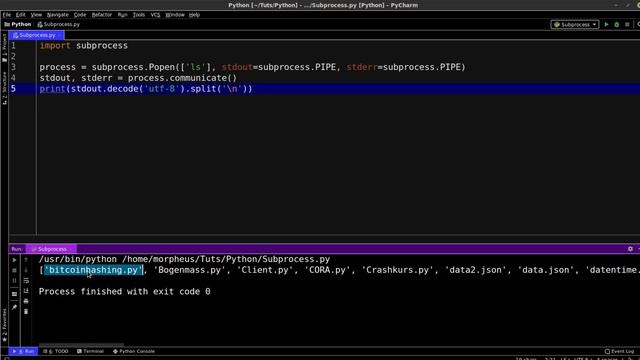Run Subprocess with the top toolbar play icon

pyautogui.click(x=607, y=24)
